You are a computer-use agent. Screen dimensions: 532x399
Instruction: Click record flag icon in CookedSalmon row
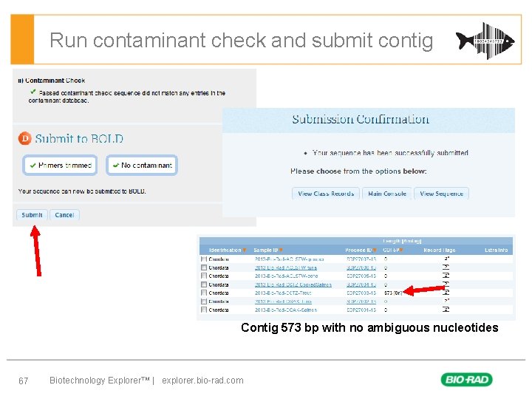pyautogui.click(x=446, y=284)
